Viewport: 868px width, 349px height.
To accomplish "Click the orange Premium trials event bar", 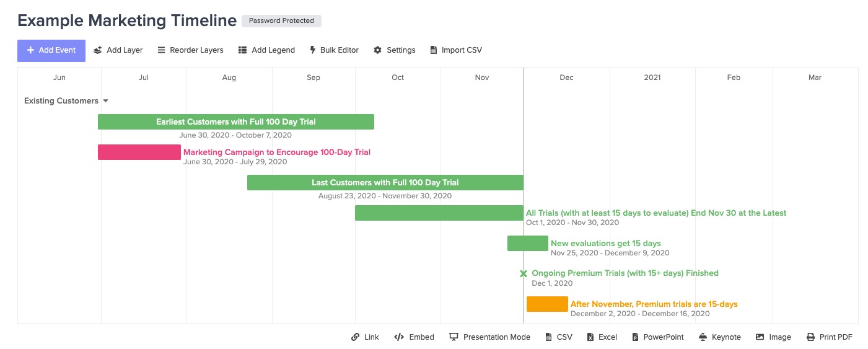I will [x=547, y=304].
